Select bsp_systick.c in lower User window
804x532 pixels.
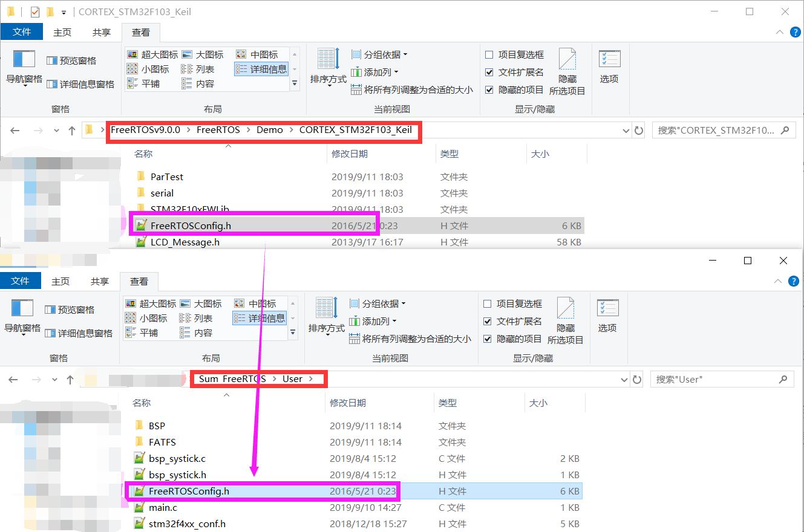(356, 458)
